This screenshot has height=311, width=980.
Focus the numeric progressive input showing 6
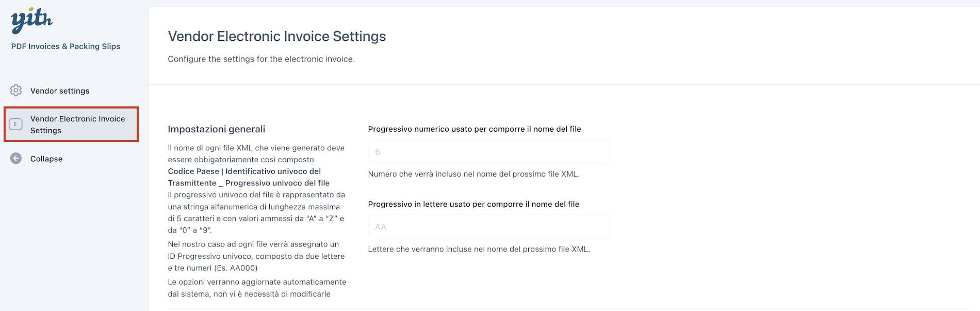tap(488, 152)
